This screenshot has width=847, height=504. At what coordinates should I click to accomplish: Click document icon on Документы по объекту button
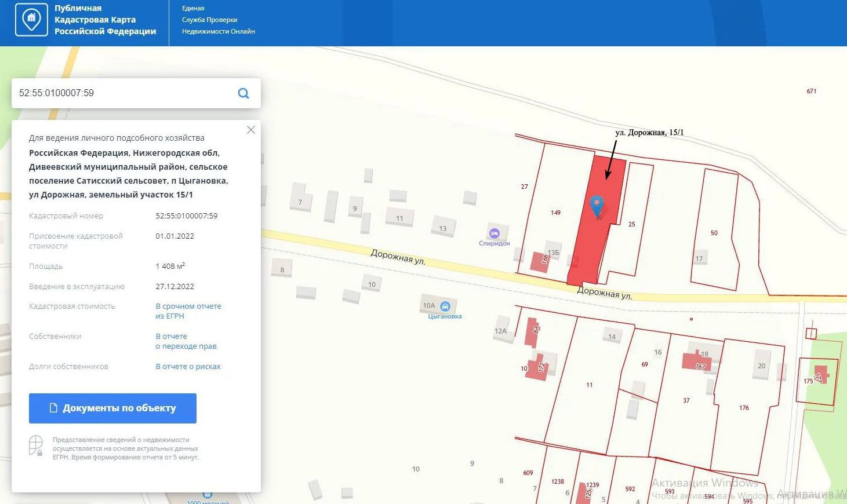[53, 408]
